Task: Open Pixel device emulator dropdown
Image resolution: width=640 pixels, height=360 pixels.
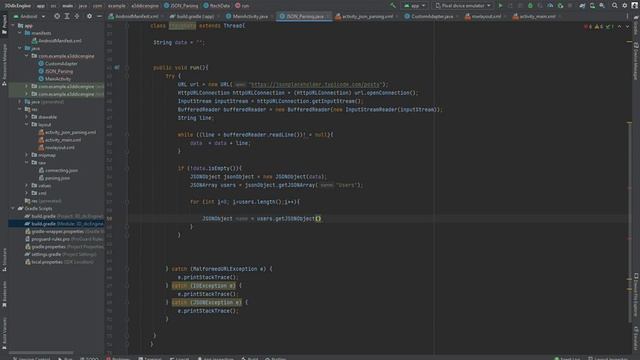Action: [x=463, y=6]
